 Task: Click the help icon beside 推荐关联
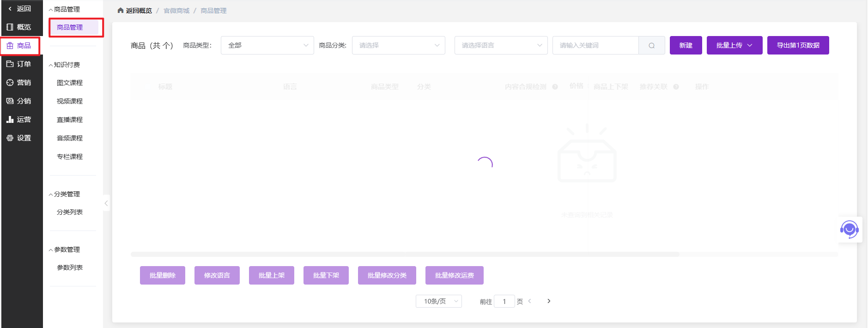click(x=676, y=87)
